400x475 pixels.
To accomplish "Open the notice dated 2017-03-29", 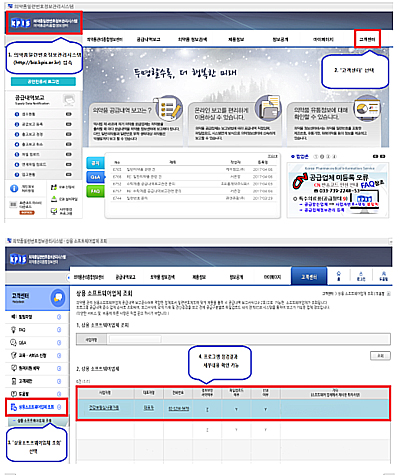I will [x=194, y=198].
